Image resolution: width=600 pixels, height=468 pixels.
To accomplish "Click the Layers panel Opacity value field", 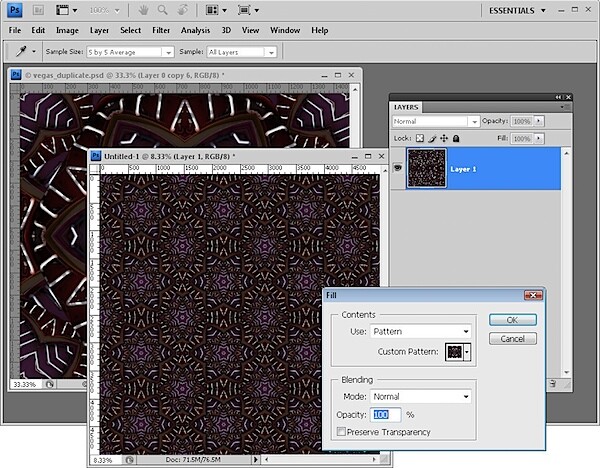I will coord(522,121).
